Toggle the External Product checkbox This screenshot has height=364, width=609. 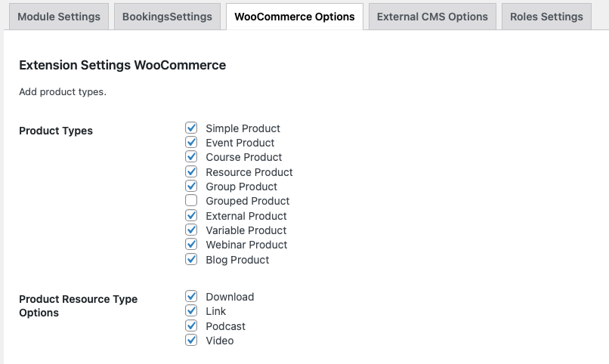(191, 215)
